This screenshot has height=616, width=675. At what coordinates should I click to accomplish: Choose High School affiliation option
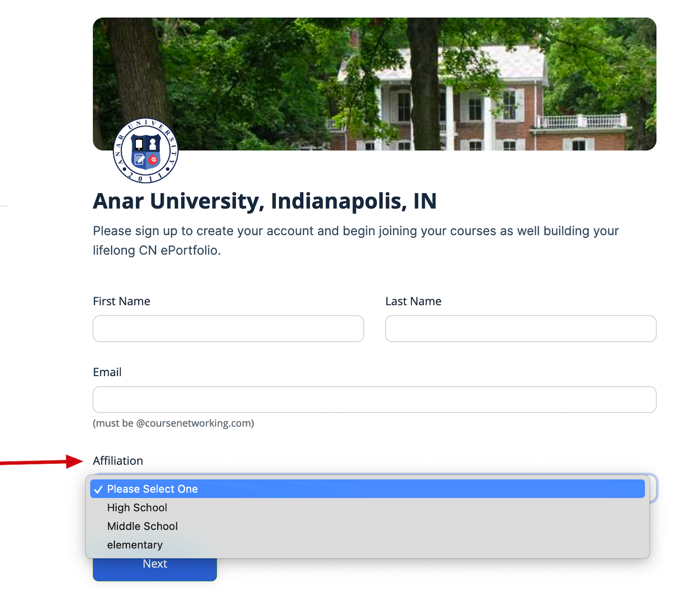coord(368,508)
